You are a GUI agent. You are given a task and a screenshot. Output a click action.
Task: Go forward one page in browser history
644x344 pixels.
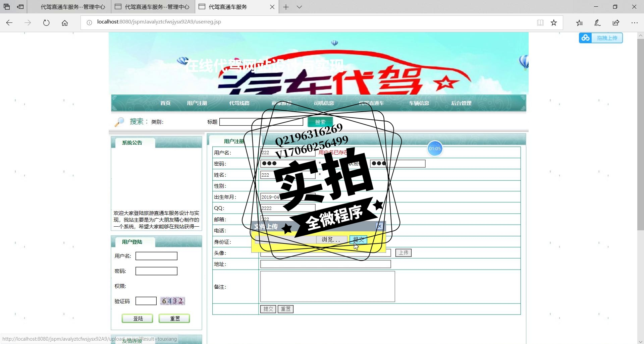28,23
